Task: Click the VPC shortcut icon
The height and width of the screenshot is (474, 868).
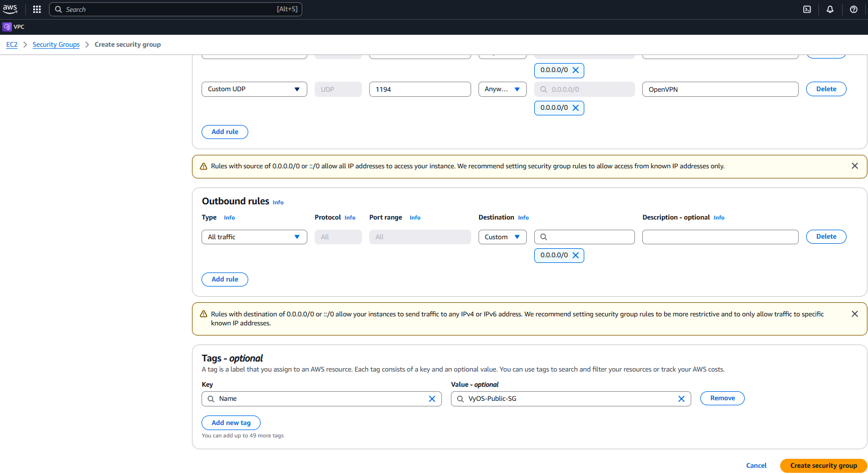Action: [7, 26]
